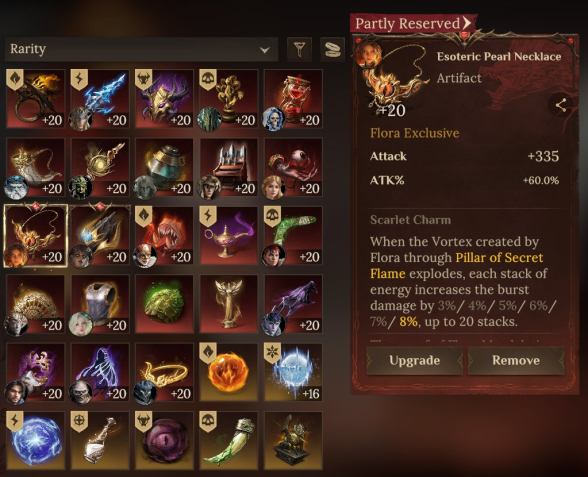588x477 pixels.
Task: Click the stacked rings icon button
Action: [333, 49]
